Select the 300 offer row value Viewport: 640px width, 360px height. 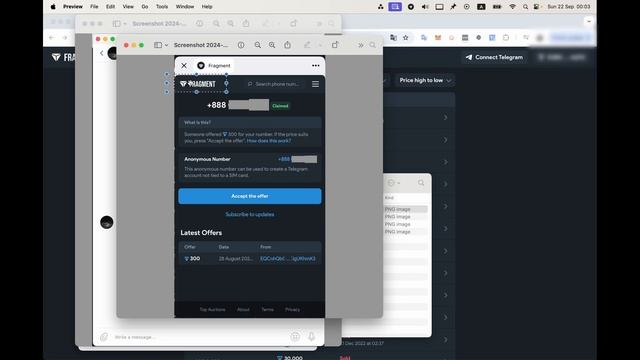(192, 258)
